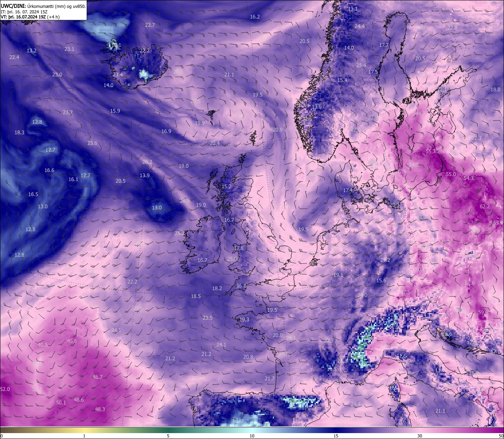Click the map value '48.3' in the southwest corner
Screen dimensions: 504x439
[100, 409]
